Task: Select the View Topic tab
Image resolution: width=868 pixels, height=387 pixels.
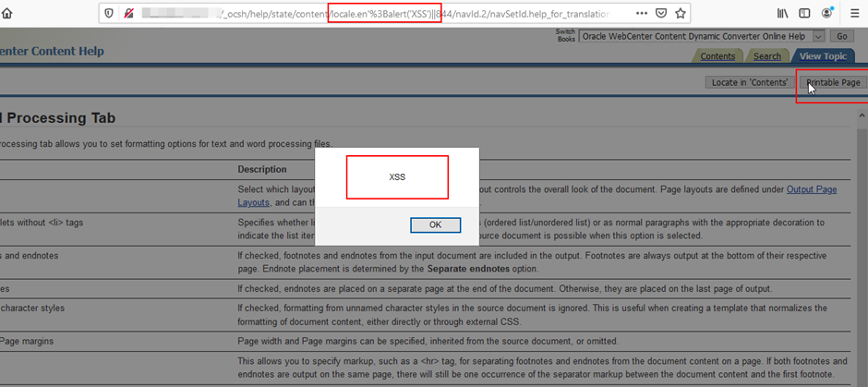Action: click(x=823, y=56)
